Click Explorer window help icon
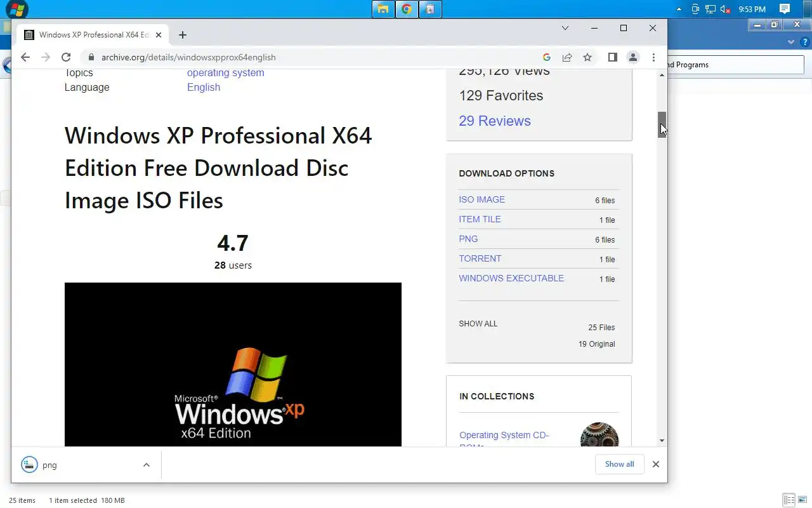This screenshot has height=508, width=812. click(804, 42)
